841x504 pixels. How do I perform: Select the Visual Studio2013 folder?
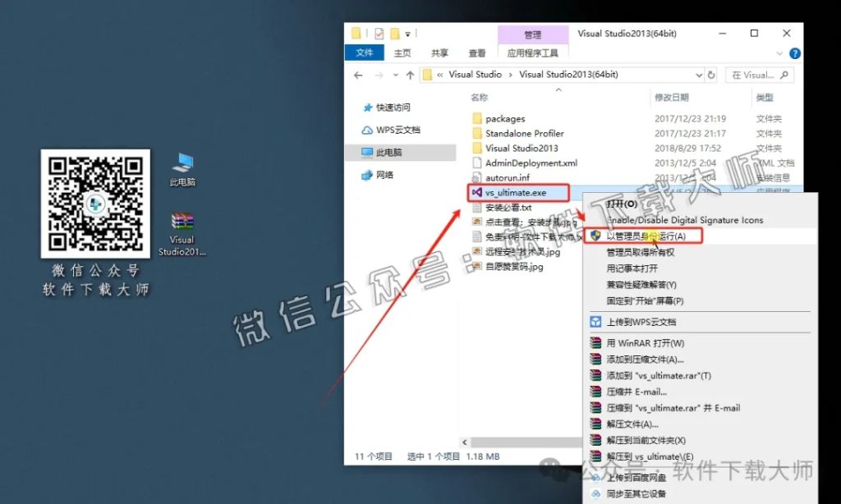point(522,148)
